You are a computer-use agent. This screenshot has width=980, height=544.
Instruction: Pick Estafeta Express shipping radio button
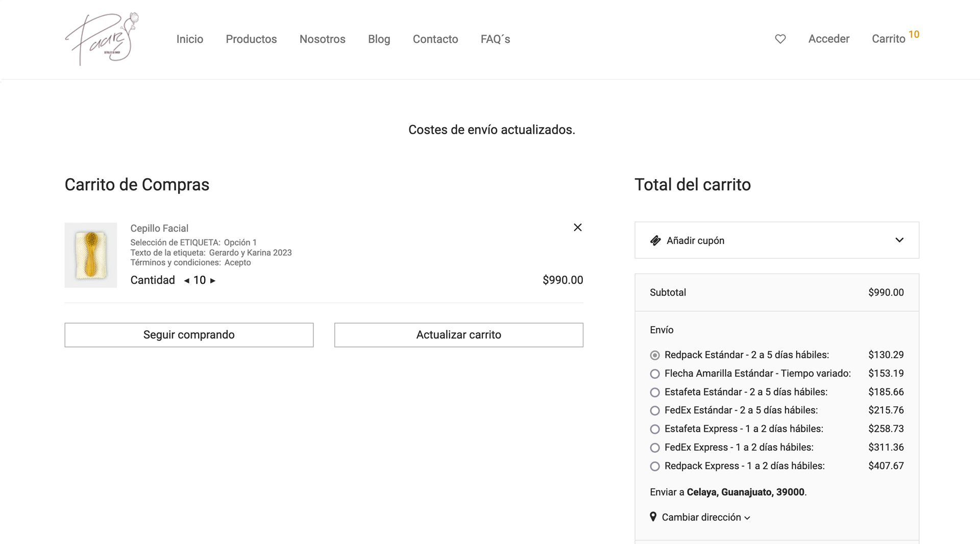click(655, 429)
